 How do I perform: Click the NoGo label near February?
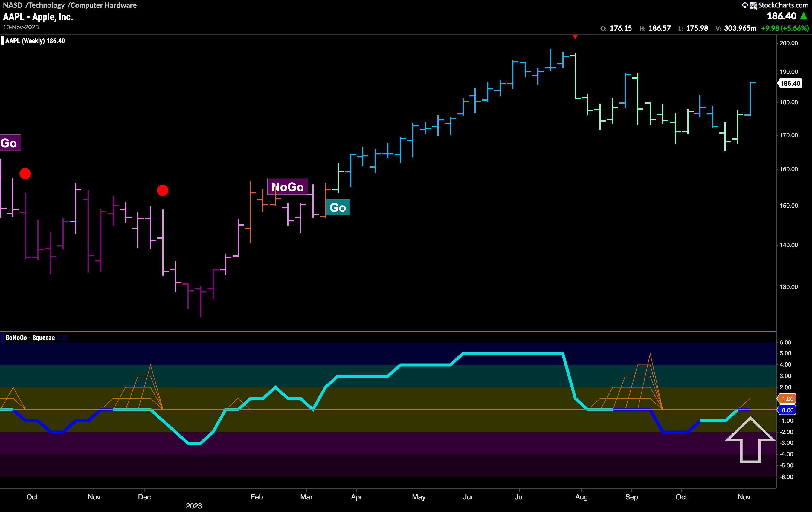pyautogui.click(x=287, y=187)
